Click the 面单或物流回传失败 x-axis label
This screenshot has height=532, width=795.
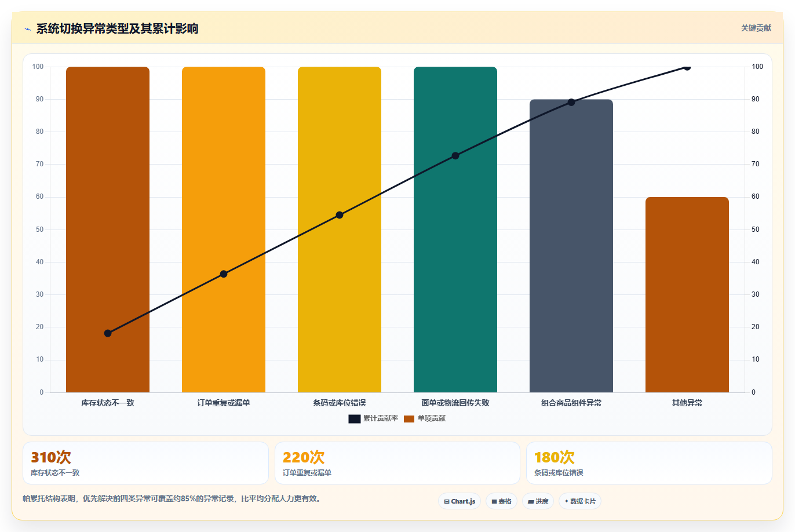455,403
